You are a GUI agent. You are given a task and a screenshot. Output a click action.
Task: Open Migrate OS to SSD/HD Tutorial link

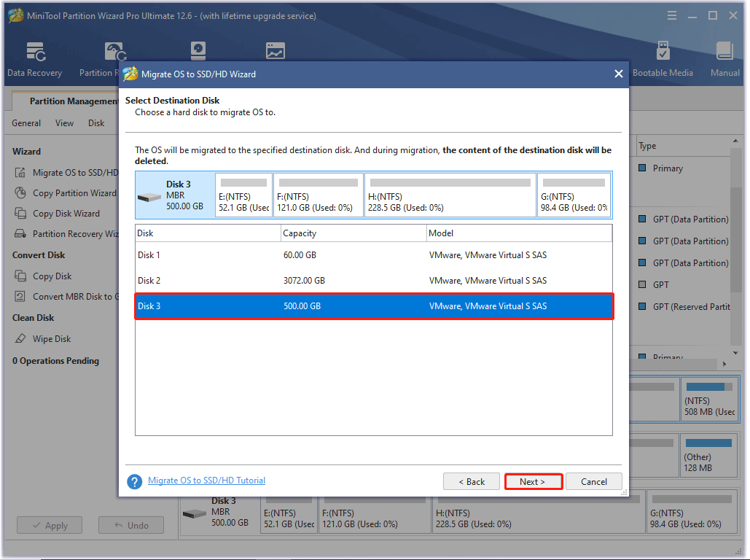pos(207,481)
